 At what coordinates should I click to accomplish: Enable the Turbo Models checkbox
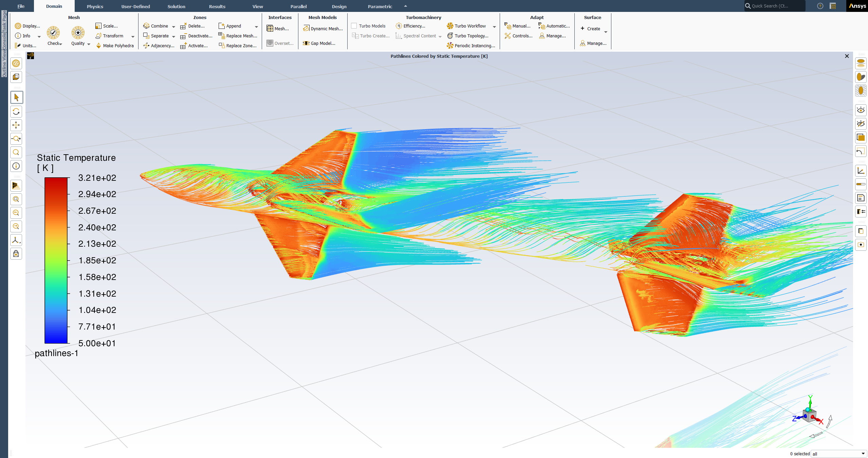pyautogui.click(x=354, y=26)
